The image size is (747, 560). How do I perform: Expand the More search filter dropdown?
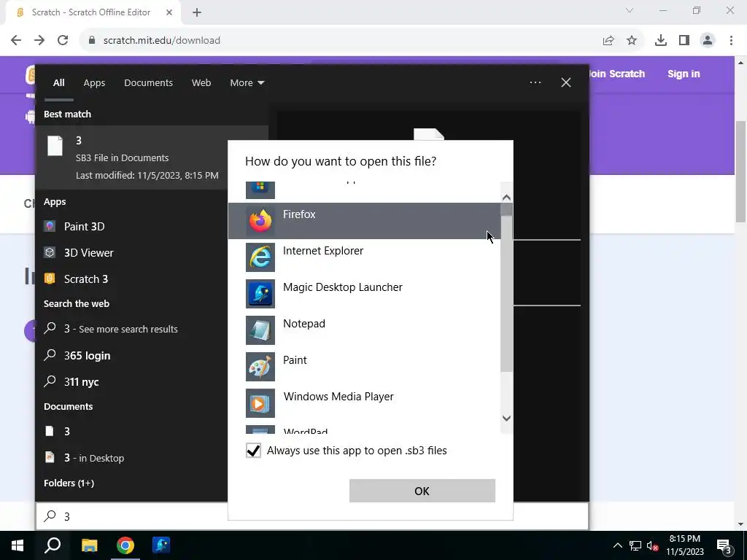[x=247, y=83]
